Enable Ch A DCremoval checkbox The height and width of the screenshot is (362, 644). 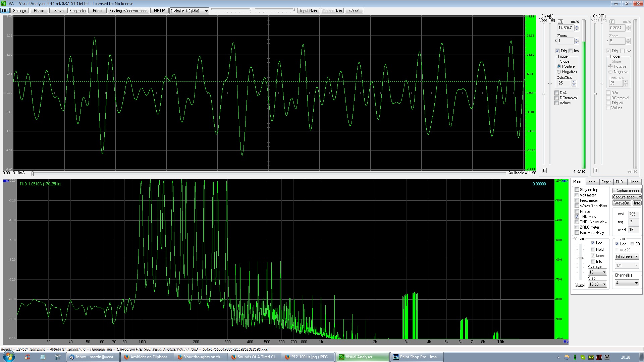(557, 98)
